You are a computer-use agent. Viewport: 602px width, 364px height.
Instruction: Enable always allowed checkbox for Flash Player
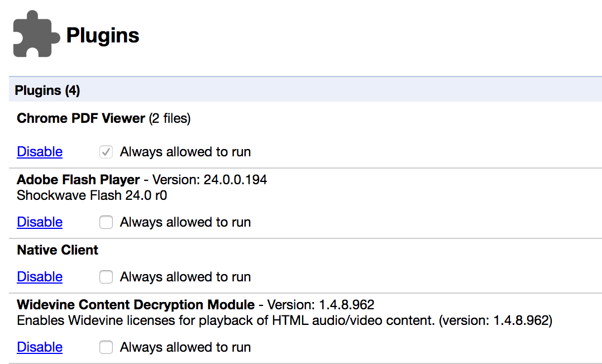pos(106,222)
